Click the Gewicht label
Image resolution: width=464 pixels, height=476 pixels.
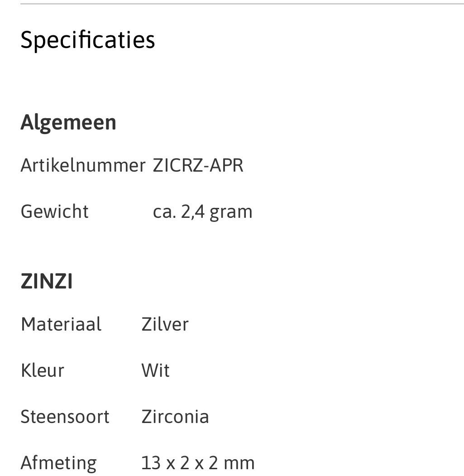[55, 212]
